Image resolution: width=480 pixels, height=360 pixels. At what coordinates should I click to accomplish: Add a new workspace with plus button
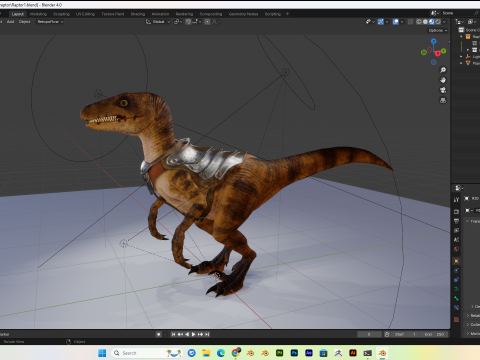287,14
